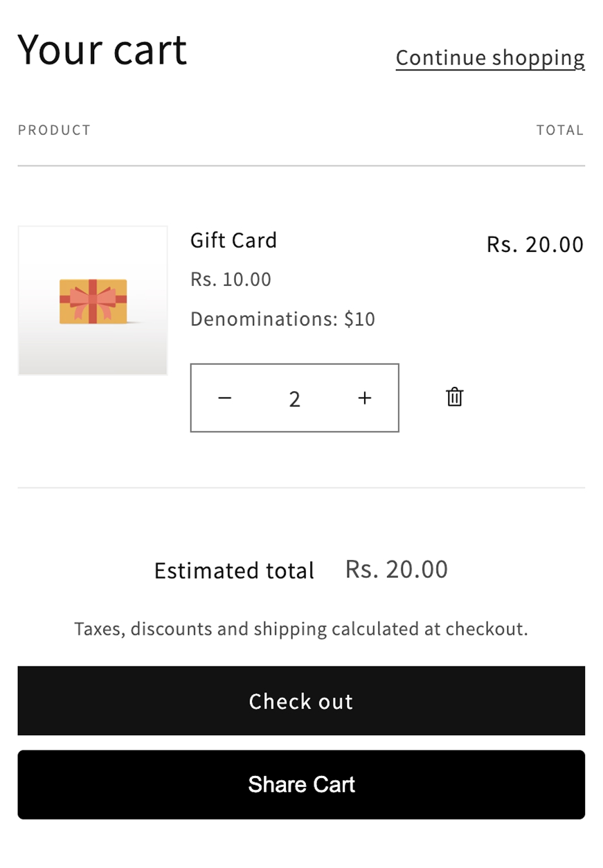The width and height of the screenshot is (603, 868).
Task: Click the Denominations label text
Action: click(x=265, y=319)
